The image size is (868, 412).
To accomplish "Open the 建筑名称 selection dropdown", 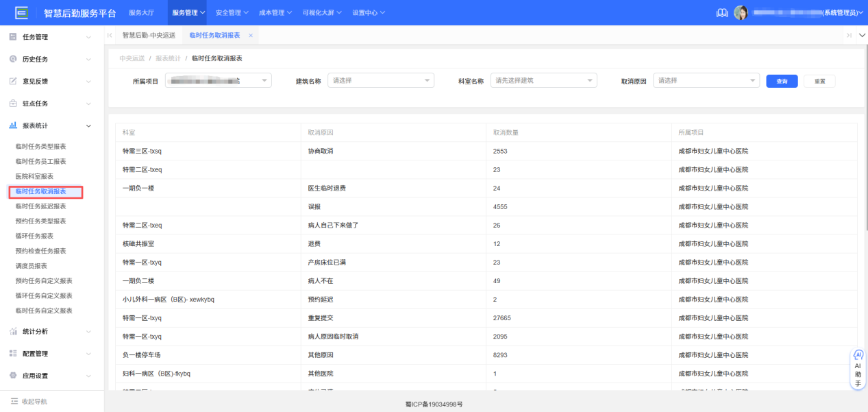I will click(x=380, y=80).
